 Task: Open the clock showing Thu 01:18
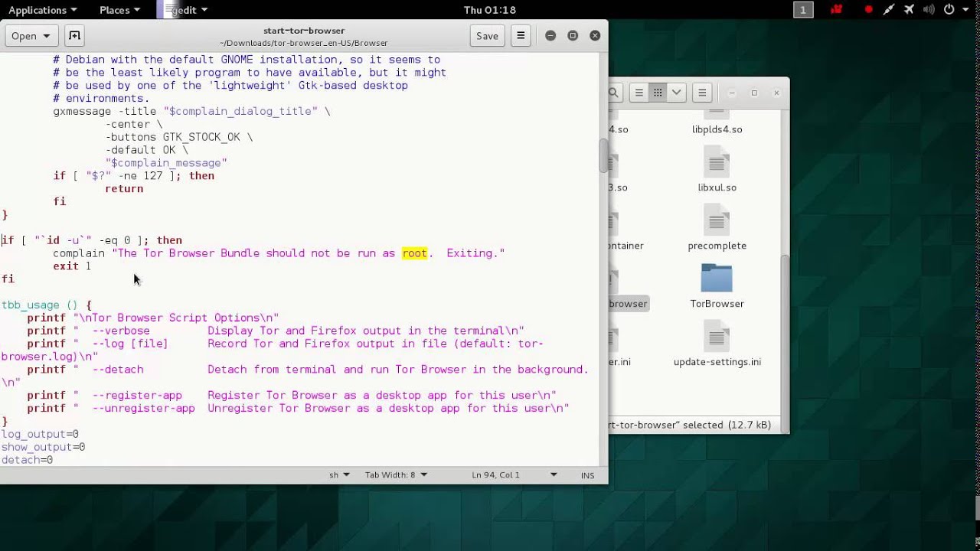point(490,10)
